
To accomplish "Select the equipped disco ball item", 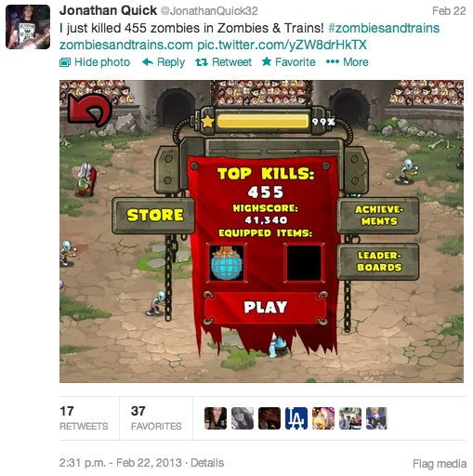I will point(227,263).
